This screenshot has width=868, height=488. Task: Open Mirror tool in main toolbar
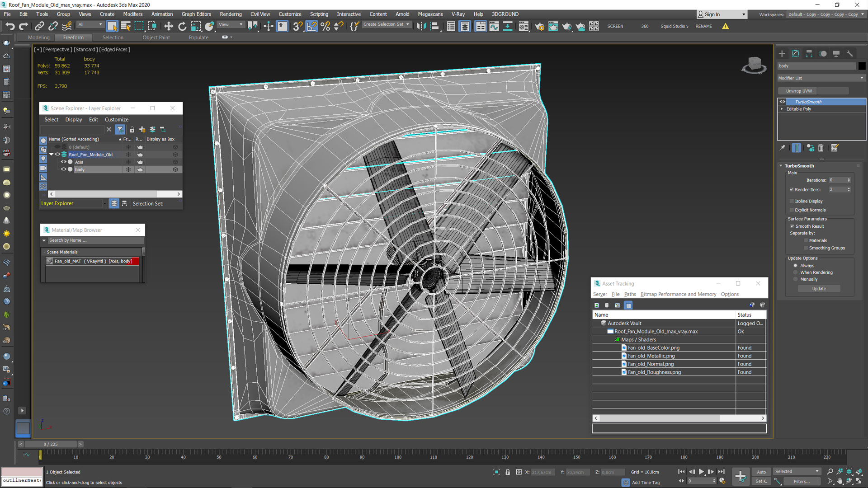click(x=421, y=26)
